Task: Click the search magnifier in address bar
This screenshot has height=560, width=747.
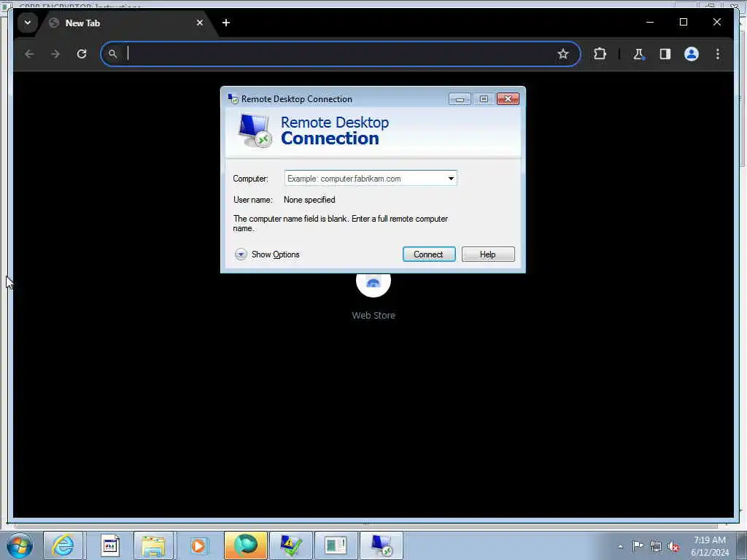Action: 112,54
